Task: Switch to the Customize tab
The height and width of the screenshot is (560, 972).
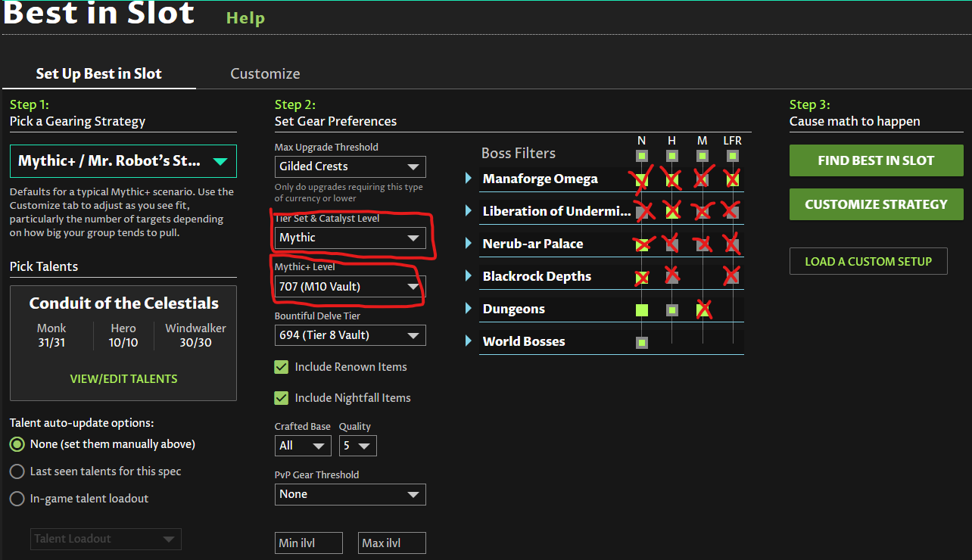Action: pyautogui.click(x=265, y=74)
